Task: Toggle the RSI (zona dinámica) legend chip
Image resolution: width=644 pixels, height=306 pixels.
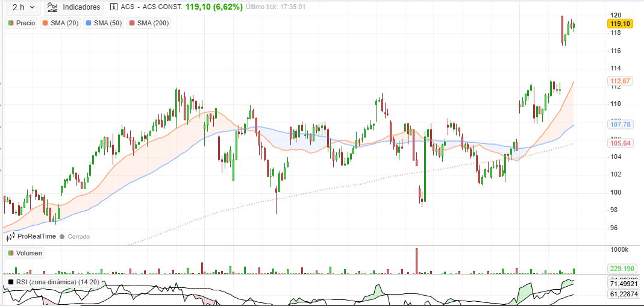Action: click(x=54, y=282)
